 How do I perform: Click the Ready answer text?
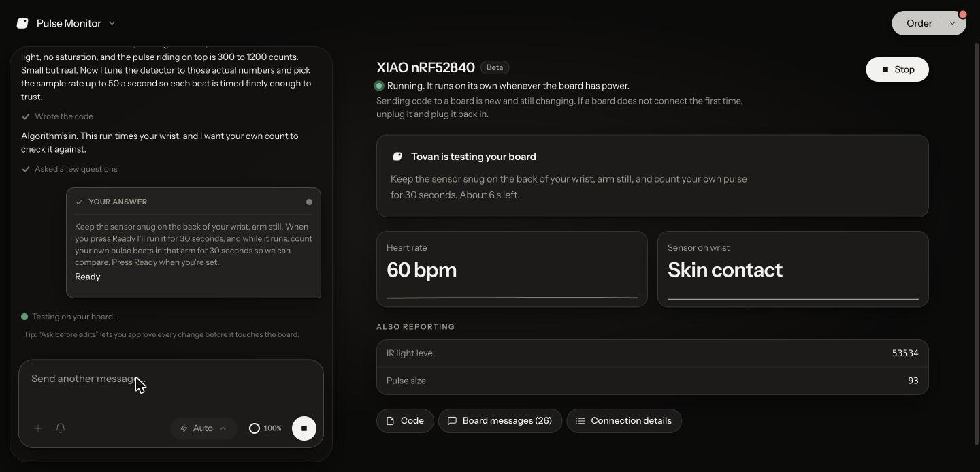pos(88,277)
